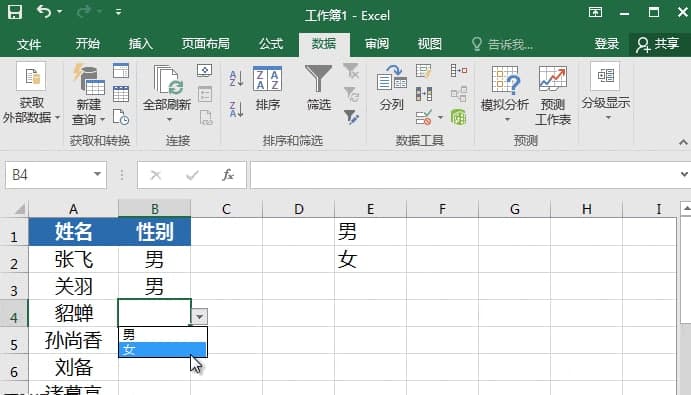Click the Clear filter icon
This screenshot has height=395, width=691.
point(351,71)
